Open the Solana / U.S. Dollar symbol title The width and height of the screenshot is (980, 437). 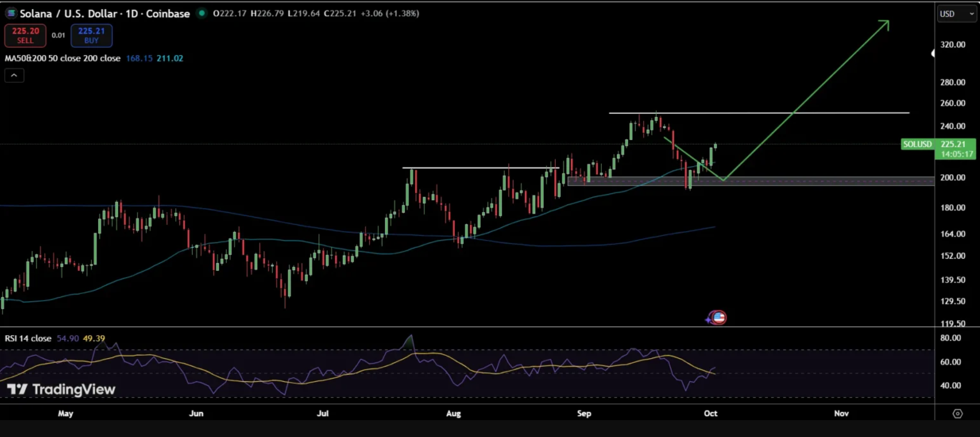tap(104, 14)
